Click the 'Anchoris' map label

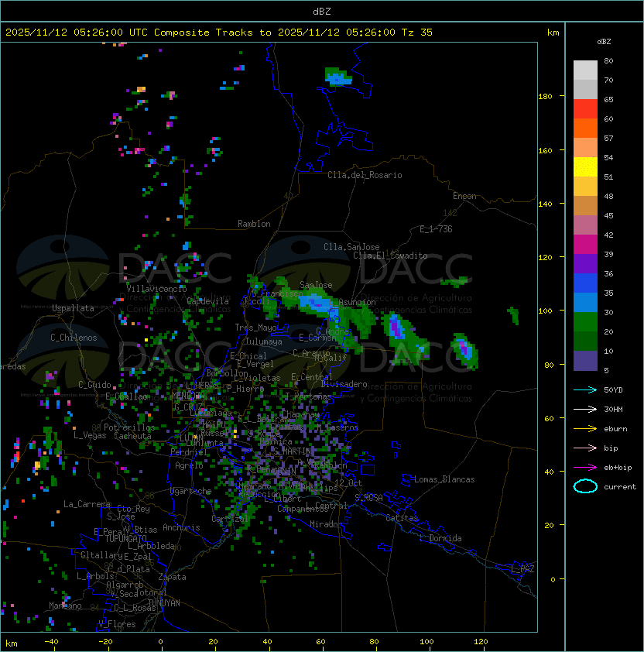coord(181,527)
